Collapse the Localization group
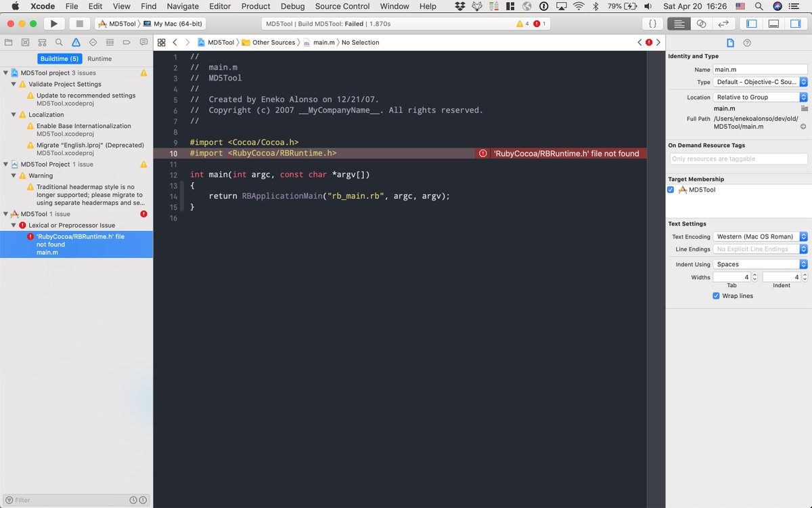812x508 pixels. click(14, 114)
